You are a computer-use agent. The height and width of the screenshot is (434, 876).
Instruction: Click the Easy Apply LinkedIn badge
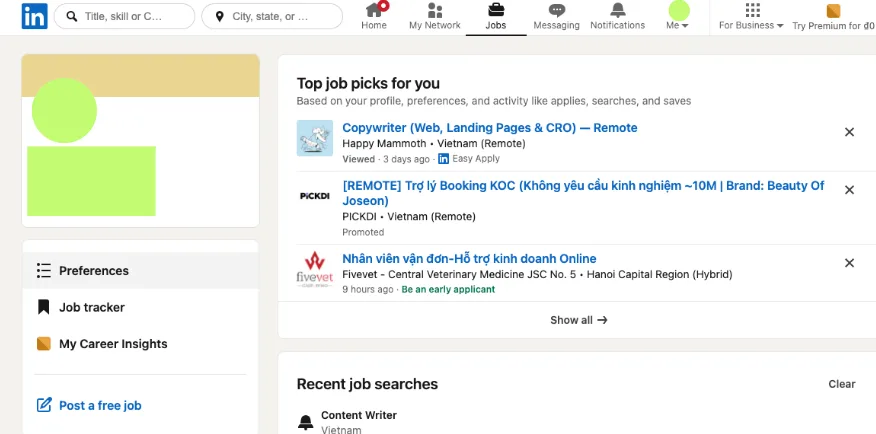(443, 159)
